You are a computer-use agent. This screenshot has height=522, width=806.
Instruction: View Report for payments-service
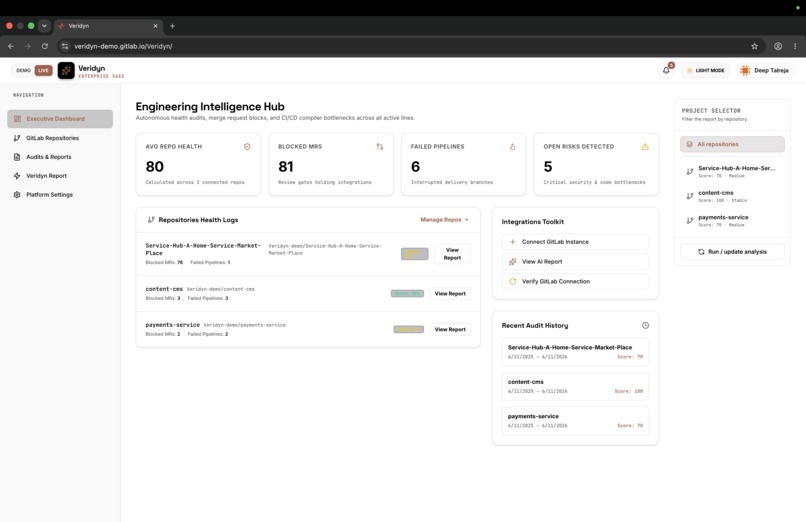click(450, 329)
